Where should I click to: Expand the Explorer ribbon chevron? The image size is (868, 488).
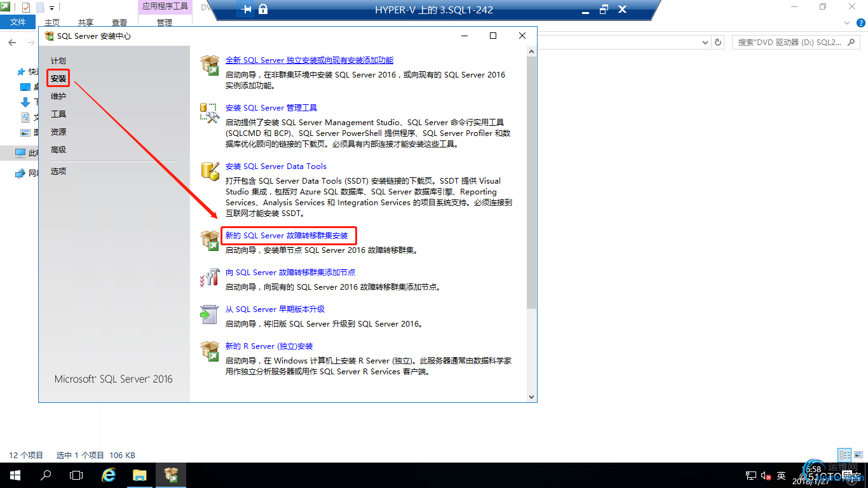(846, 22)
